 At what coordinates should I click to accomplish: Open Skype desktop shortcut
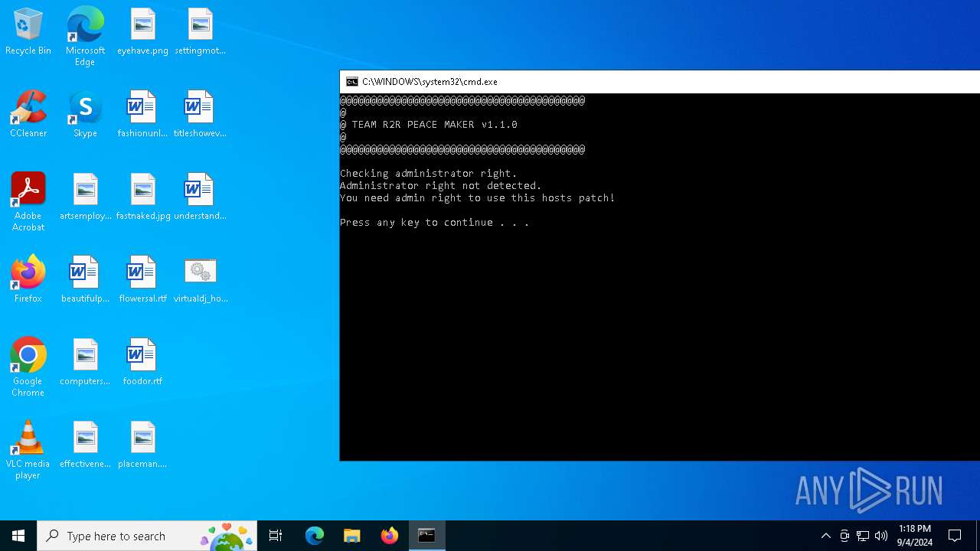pyautogui.click(x=85, y=114)
